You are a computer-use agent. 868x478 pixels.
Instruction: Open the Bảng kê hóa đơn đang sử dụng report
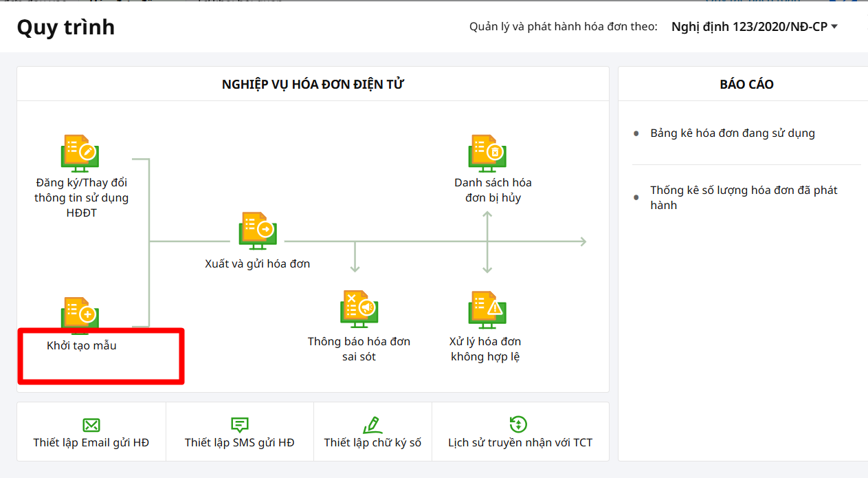click(x=733, y=133)
